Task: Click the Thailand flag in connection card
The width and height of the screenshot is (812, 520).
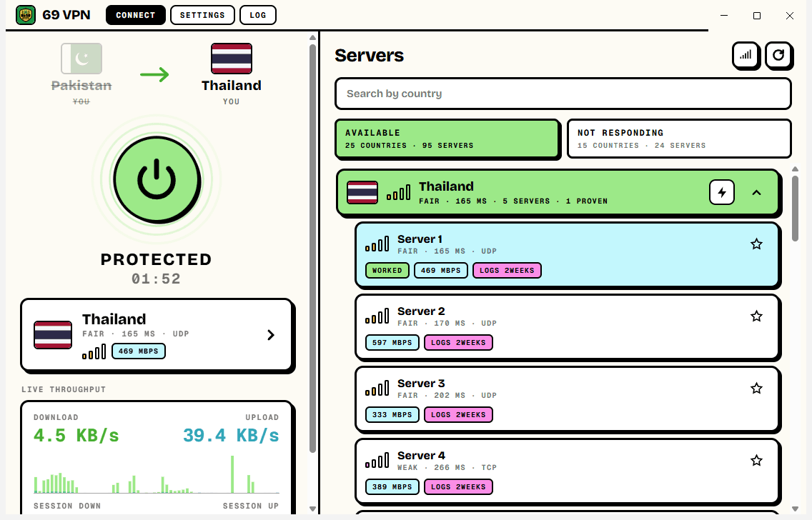Action: click(53, 335)
